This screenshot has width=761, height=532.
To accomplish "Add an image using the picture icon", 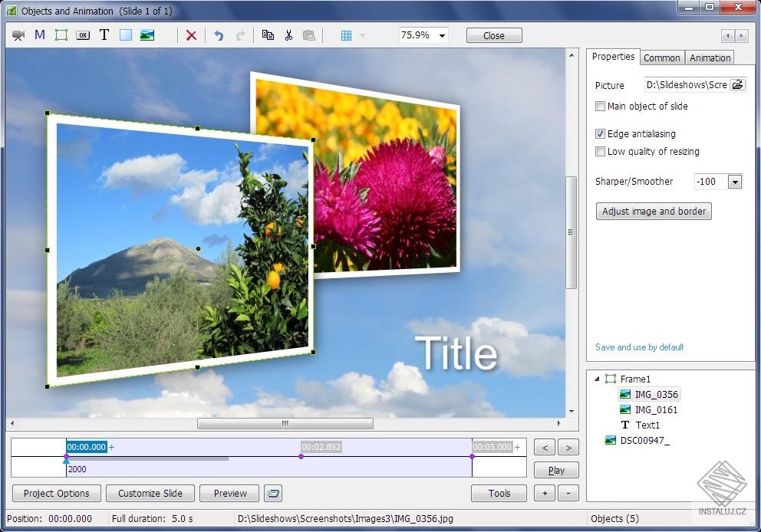I will (147, 34).
